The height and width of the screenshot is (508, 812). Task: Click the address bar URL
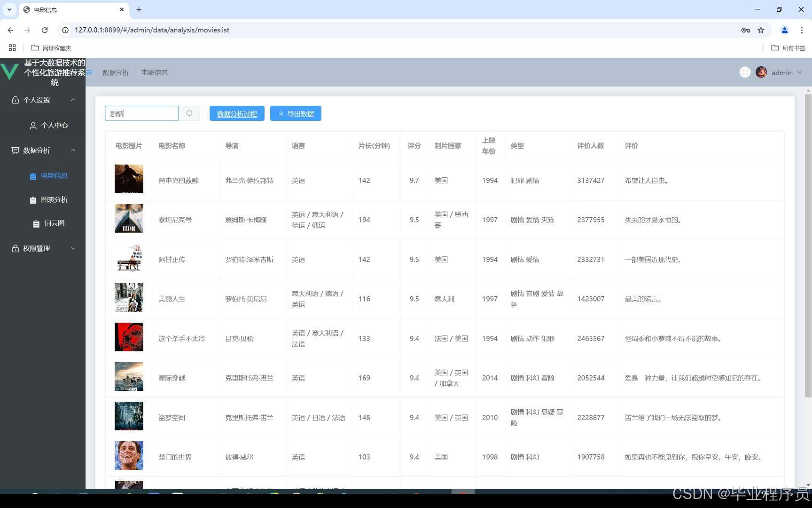(152, 30)
